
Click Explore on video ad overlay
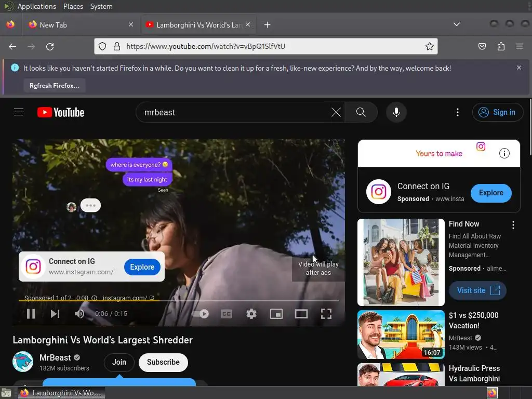[x=142, y=267]
